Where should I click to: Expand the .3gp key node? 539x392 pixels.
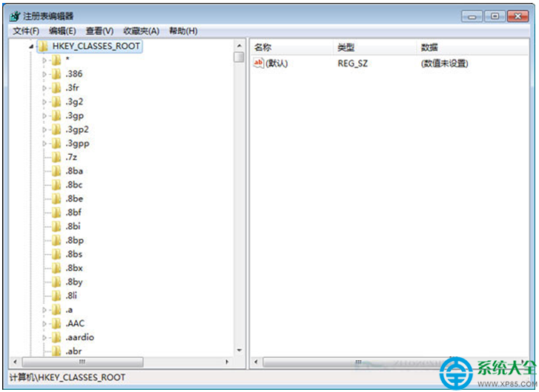[x=44, y=116]
